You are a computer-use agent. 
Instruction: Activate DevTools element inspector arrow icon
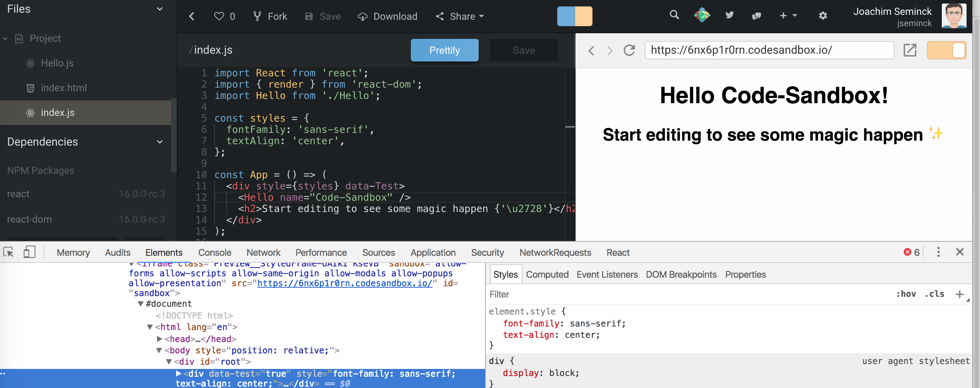tap(8, 252)
